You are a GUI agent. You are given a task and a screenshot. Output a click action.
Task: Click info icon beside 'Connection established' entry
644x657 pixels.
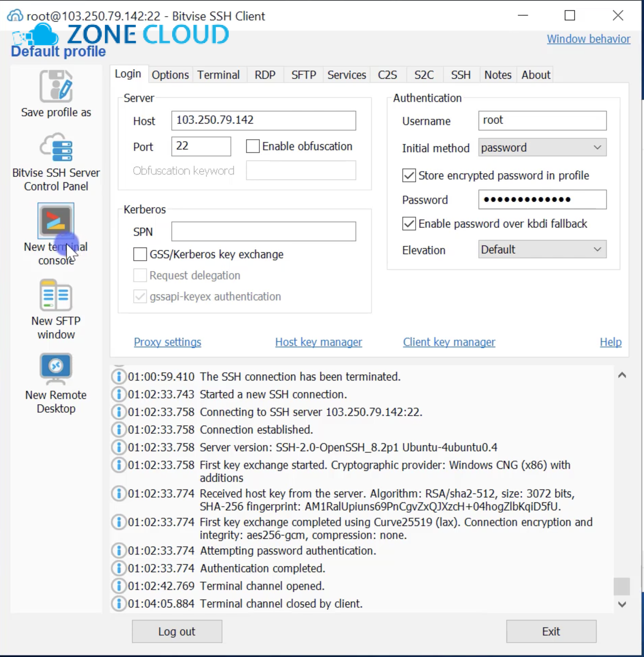tap(119, 430)
